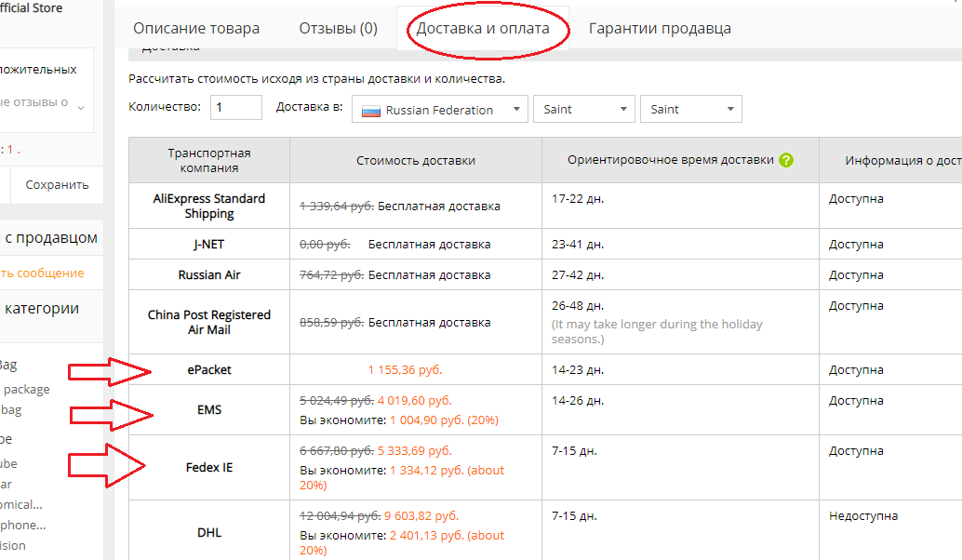Click the 17-22 дн. delivery time
This screenshot has height=560, width=962.
[x=578, y=199]
